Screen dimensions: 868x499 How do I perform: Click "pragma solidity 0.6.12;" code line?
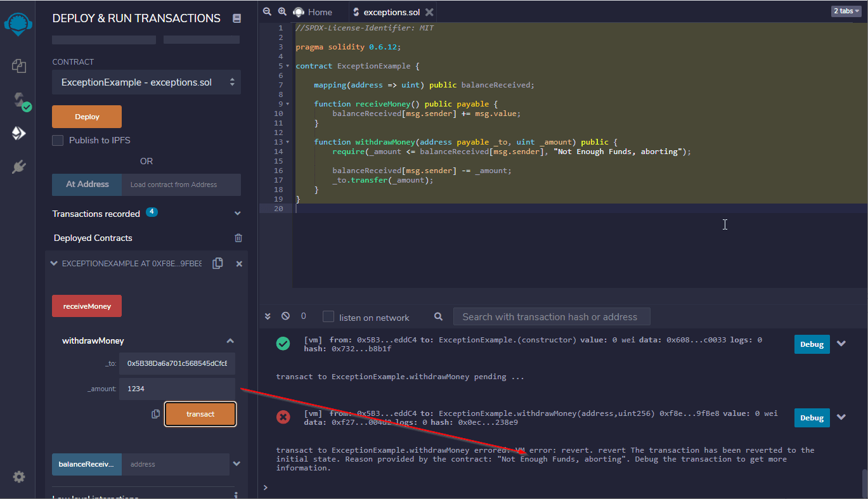point(348,47)
